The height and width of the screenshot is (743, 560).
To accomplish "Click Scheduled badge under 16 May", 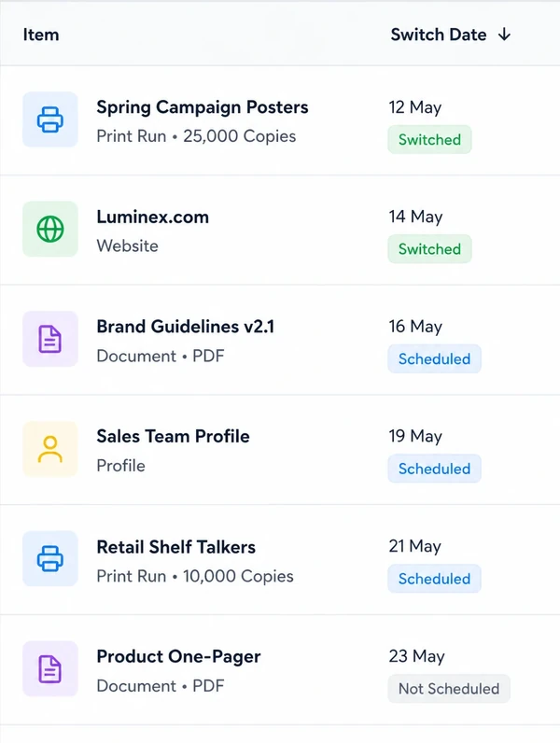I will (x=434, y=359).
